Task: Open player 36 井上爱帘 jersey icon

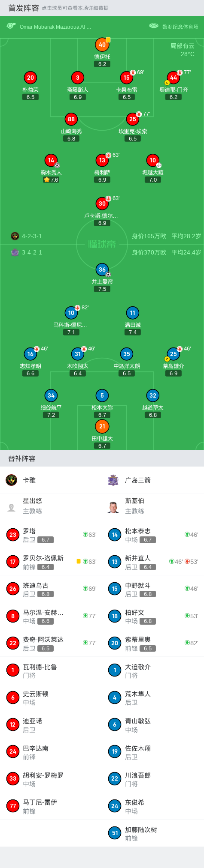Action: [102, 269]
